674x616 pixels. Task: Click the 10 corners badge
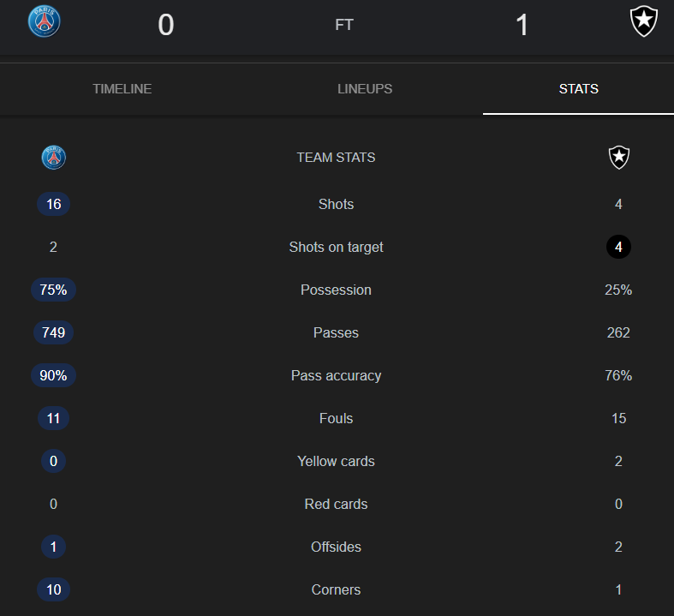coord(54,589)
